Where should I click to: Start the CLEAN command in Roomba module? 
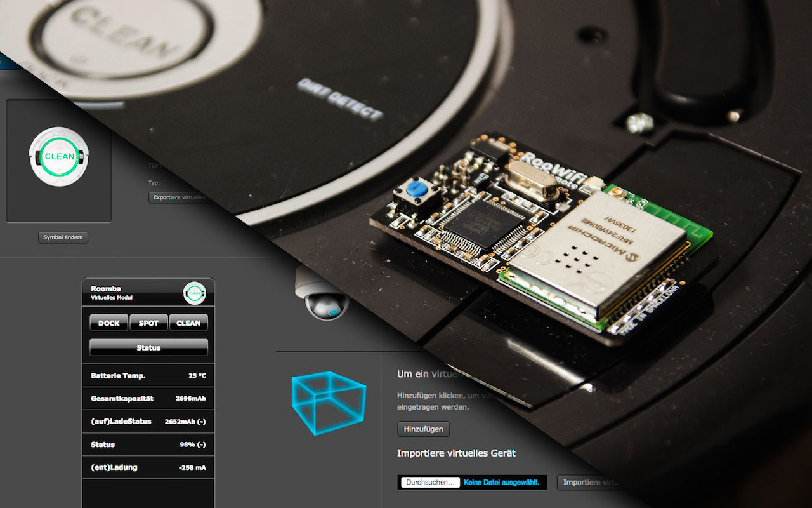point(188,323)
